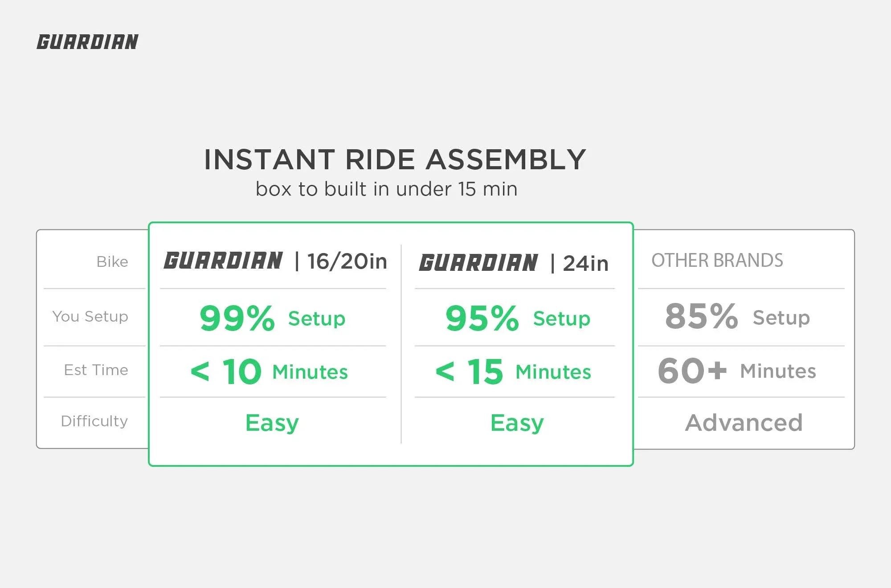The image size is (891, 588).
Task: Select the Bike row label
Action: 112,261
